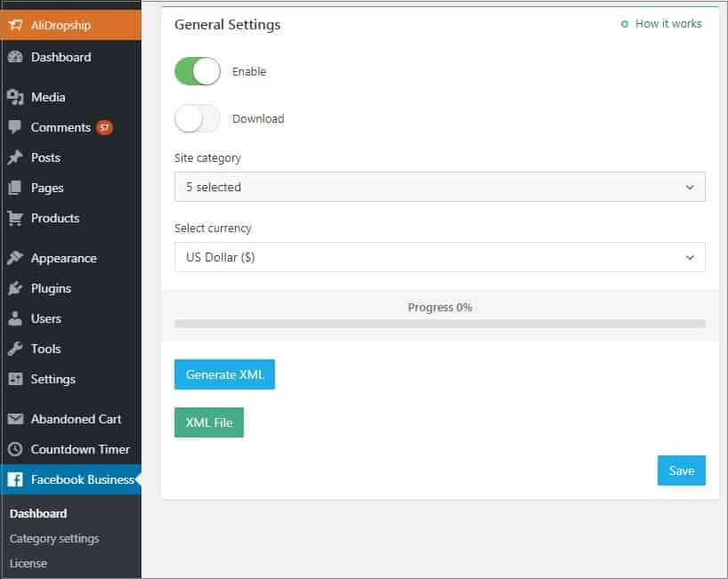Click the currency dropdown chevron arrow
Viewport: 728px width, 579px height.
point(690,257)
